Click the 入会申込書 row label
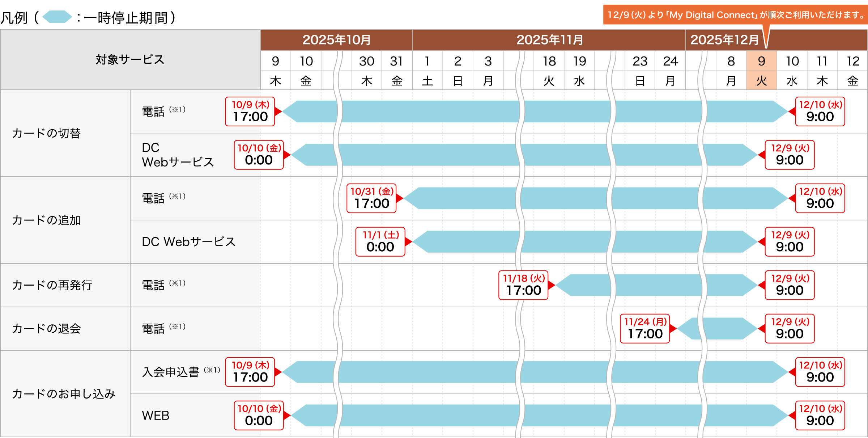The width and height of the screenshot is (868, 438). [x=171, y=372]
